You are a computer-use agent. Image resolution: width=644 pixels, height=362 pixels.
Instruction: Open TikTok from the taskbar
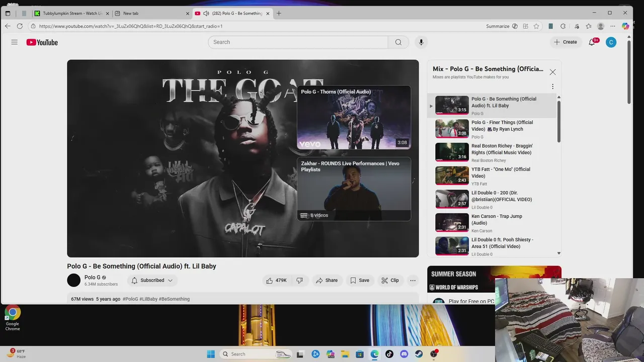point(389,354)
